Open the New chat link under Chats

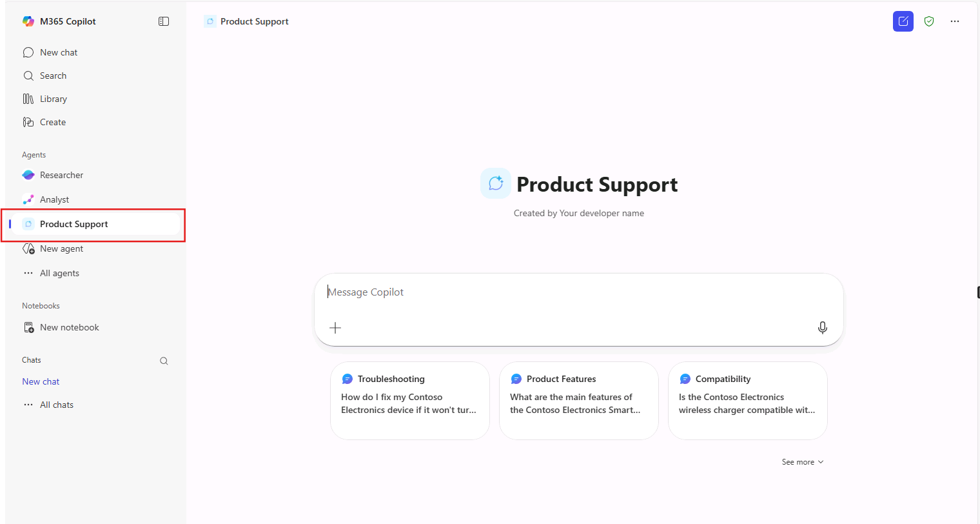click(x=41, y=381)
